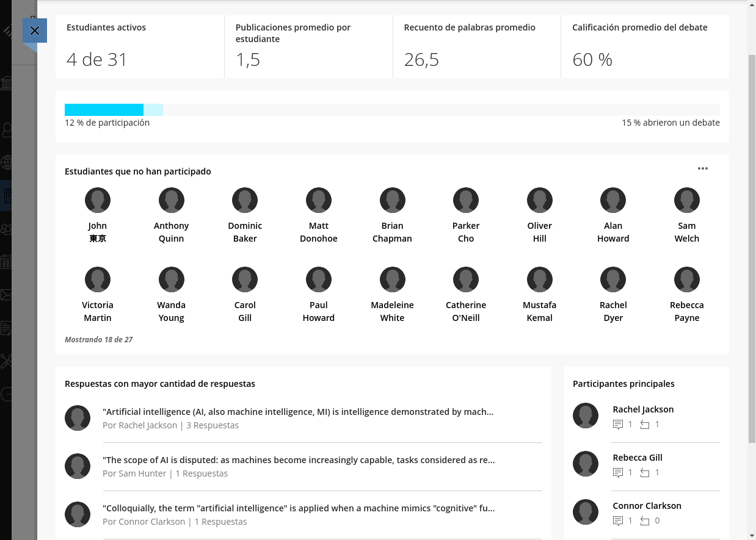Click the avatar beside Sam Hunter's post
Viewport: 756px width, 540px height.
[x=78, y=466]
